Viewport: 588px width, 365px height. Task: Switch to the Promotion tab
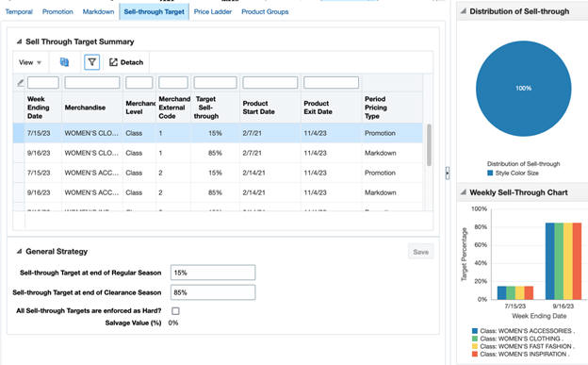tap(57, 11)
